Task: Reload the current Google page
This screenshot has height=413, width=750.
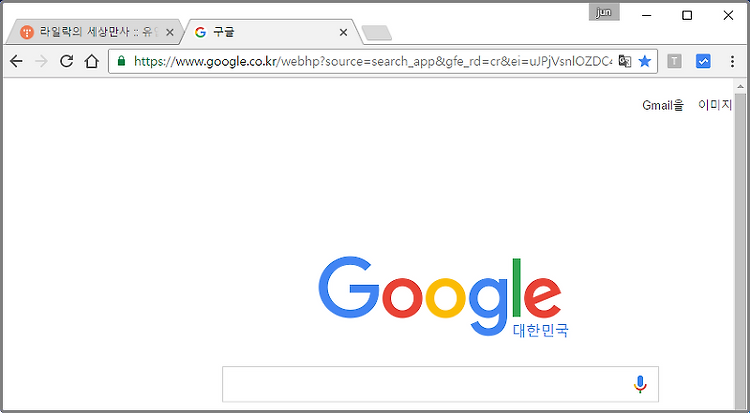Action: (66, 61)
